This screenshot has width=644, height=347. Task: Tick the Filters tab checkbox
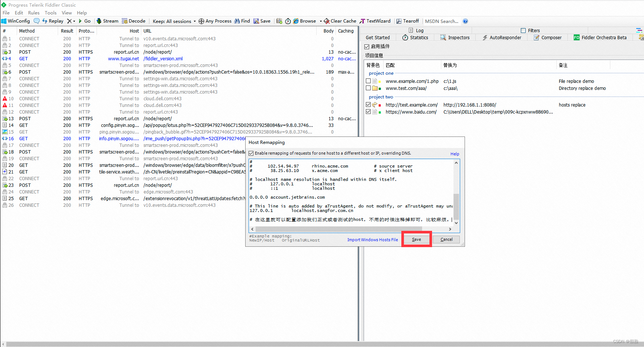pyautogui.click(x=523, y=30)
